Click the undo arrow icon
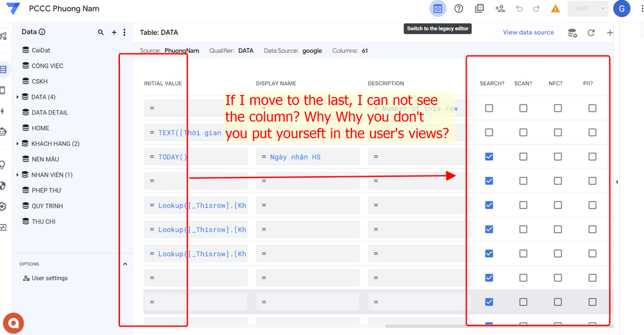This screenshot has width=644, height=335. pyautogui.click(x=519, y=8)
